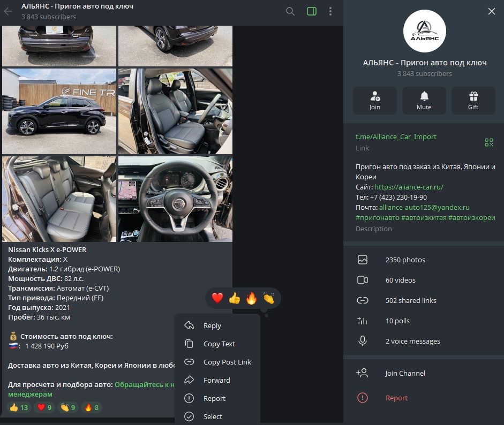Toggle the right sidebar panel icon
Screen dimensions: 504x425
(312, 12)
